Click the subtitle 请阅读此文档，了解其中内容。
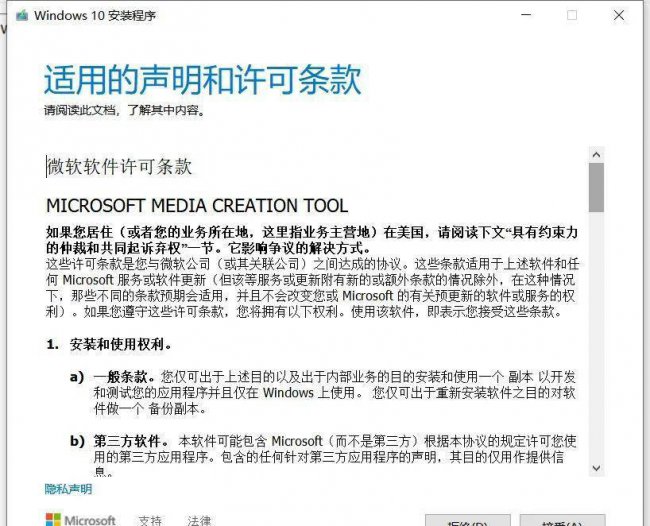The image size is (650, 526). pyautogui.click(x=124, y=111)
